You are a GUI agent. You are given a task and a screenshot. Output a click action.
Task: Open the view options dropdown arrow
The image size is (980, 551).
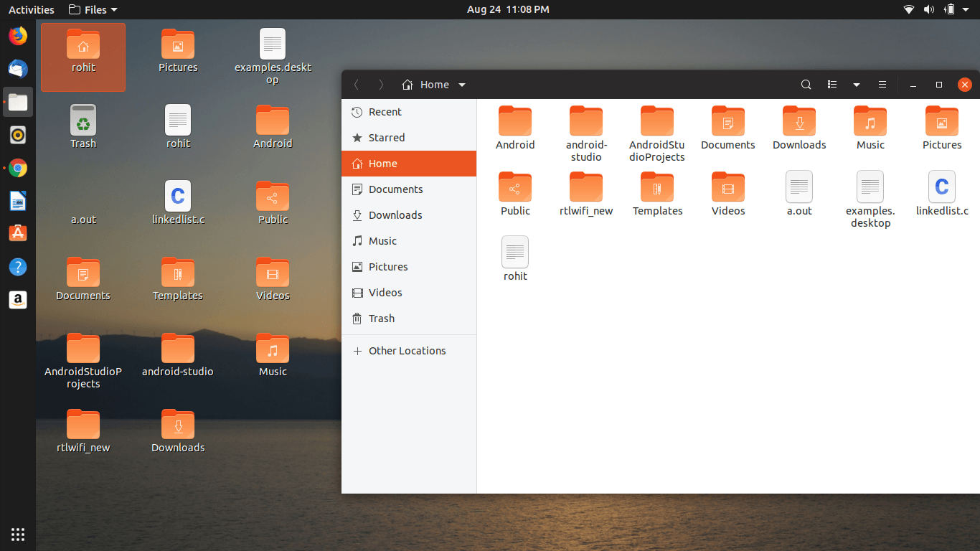point(857,85)
